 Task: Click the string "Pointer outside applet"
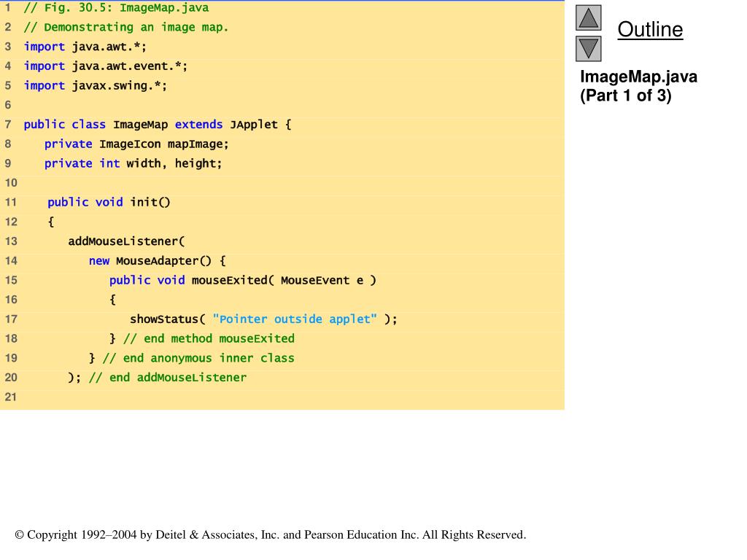coord(295,319)
